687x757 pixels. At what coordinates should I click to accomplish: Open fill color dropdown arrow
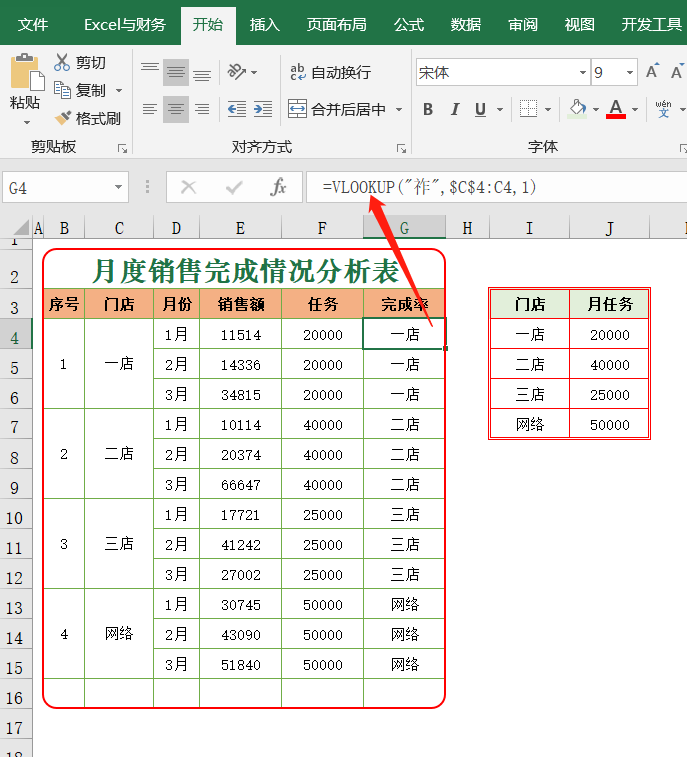[596, 110]
